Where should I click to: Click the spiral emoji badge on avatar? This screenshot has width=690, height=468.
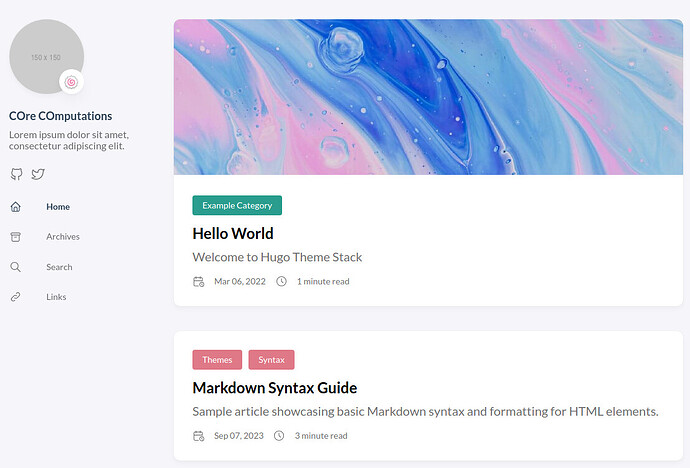coord(71,82)
